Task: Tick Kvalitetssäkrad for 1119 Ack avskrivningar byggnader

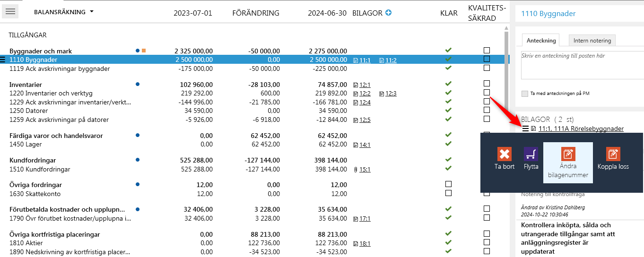Action: click(487, 68)
